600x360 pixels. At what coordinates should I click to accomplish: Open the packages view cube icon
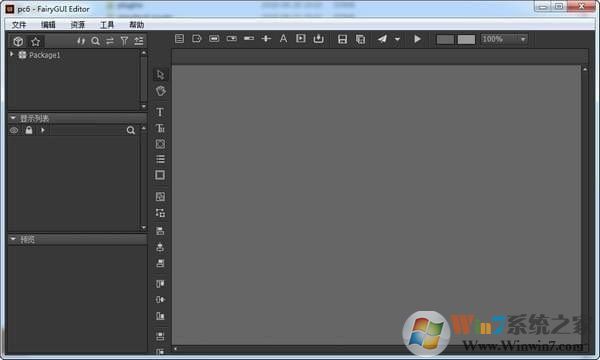[x=18, y=41]
